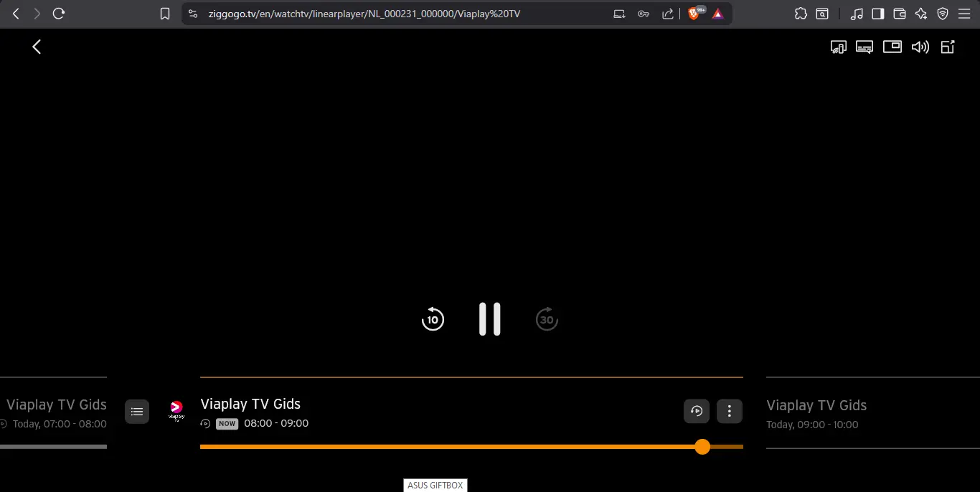980x492 pixels.
Task: Rewind 10 seconds
Action: point(433,318)
